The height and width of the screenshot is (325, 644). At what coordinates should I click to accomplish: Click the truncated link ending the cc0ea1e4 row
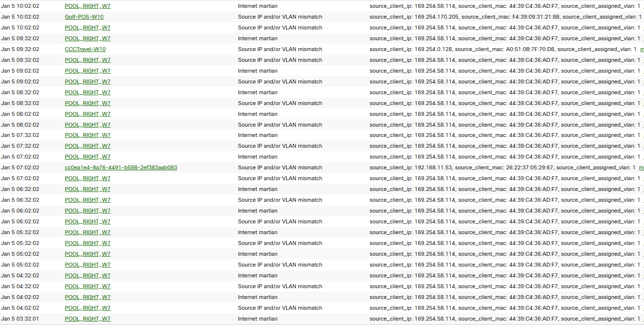pos(641,167)
